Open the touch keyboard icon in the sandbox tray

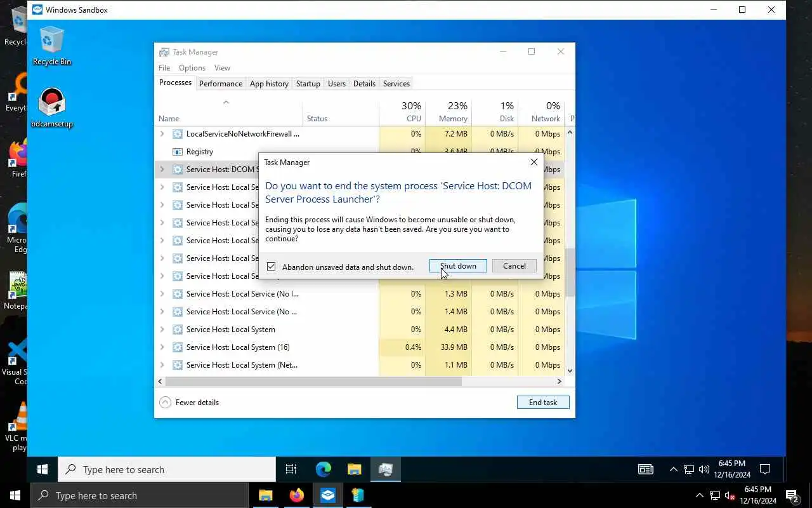click(x=646, y=469)
